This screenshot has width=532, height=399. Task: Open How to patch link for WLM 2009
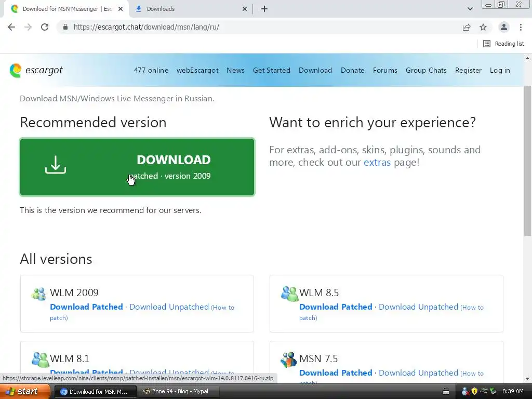coord(223,308)
